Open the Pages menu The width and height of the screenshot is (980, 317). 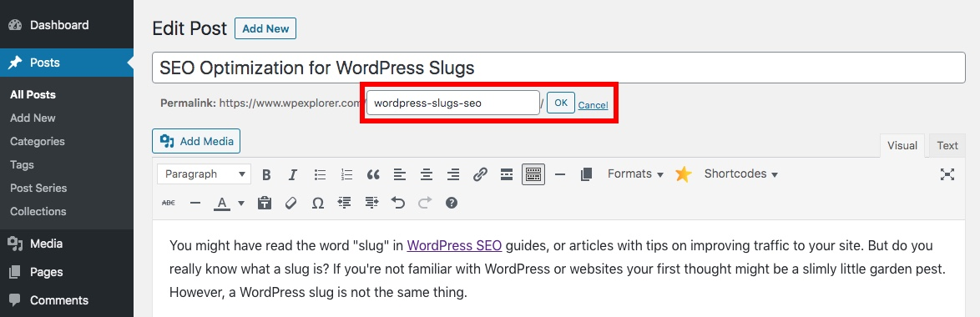pos(67,272)
